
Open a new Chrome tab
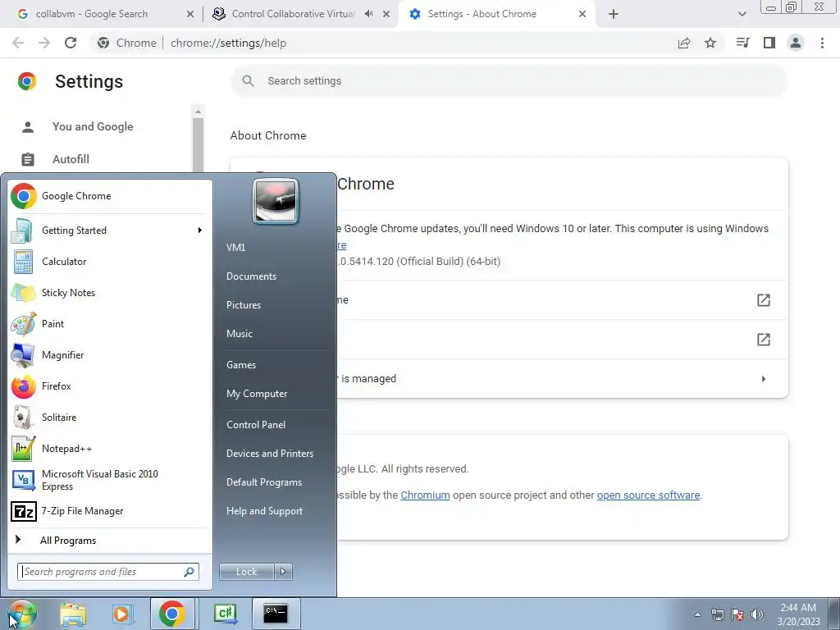[614, 15]
